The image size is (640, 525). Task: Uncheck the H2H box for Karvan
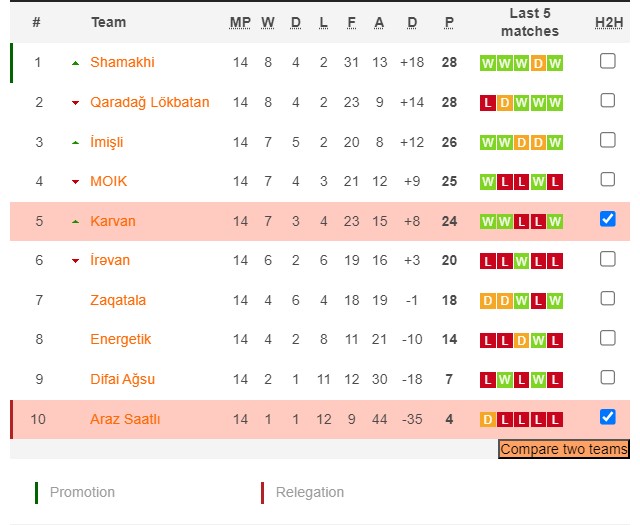coord(607,219)
